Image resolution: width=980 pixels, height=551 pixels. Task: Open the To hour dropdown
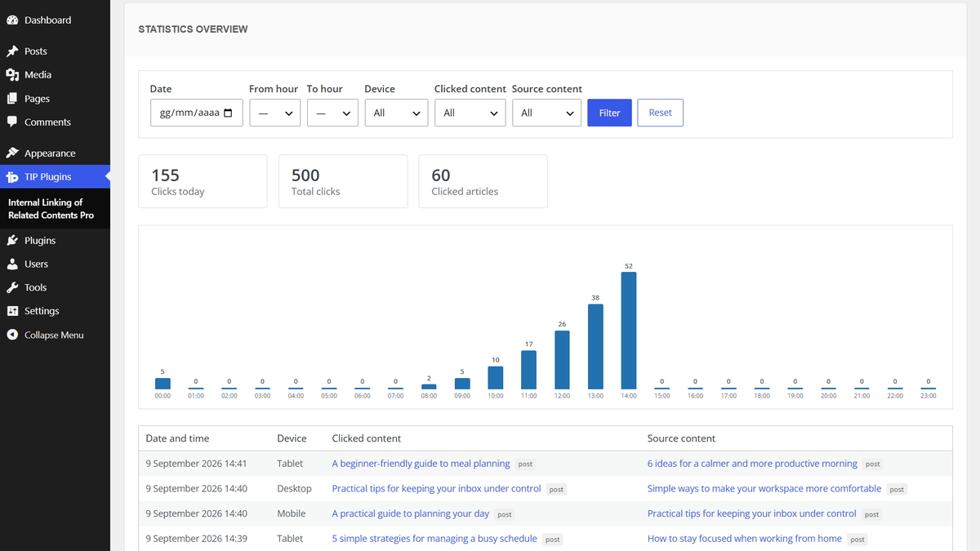[332, 113]
